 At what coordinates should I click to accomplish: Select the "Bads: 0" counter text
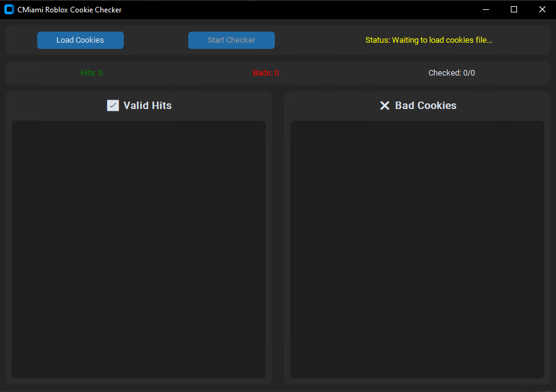click(266, 72)
